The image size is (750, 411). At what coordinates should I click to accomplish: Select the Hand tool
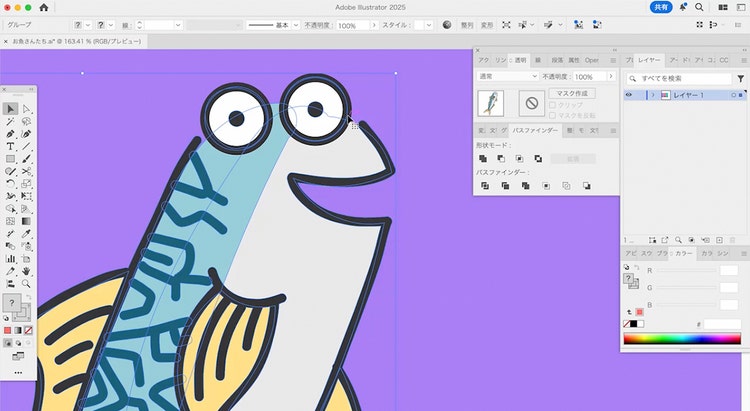tap(26, 271)
